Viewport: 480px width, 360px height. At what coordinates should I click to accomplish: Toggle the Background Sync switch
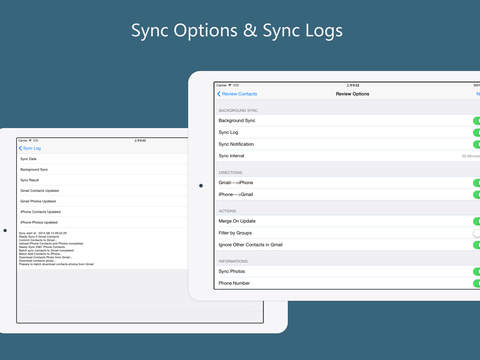click(x=477, y=121)
